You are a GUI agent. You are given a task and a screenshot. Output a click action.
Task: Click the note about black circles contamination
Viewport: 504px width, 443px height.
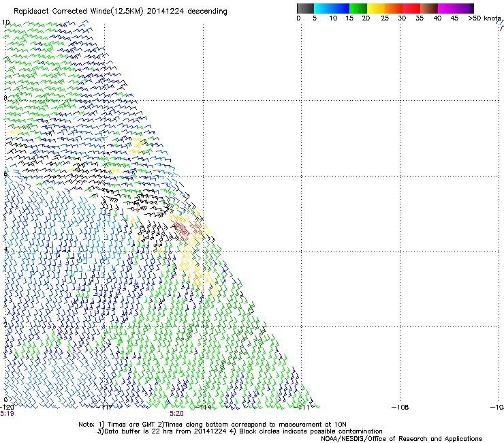tap(311, 431)
